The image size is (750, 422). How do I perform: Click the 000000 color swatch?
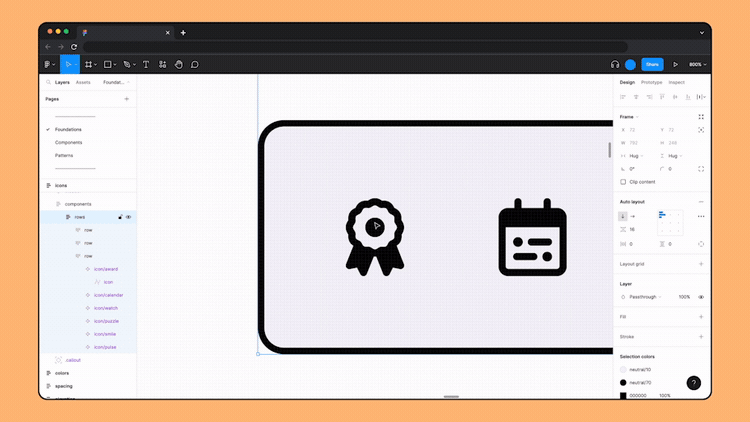click(623, 396)
